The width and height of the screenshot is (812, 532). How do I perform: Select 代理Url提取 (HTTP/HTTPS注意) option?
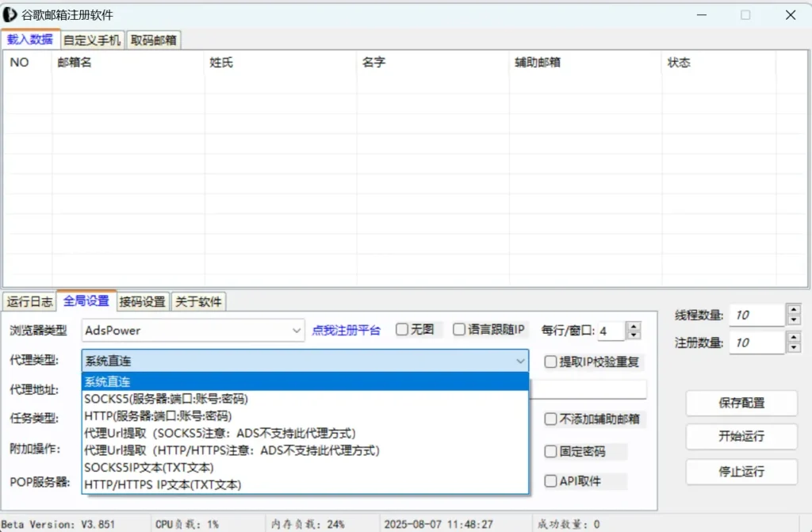pyautogui.click(x=305, y=450)
